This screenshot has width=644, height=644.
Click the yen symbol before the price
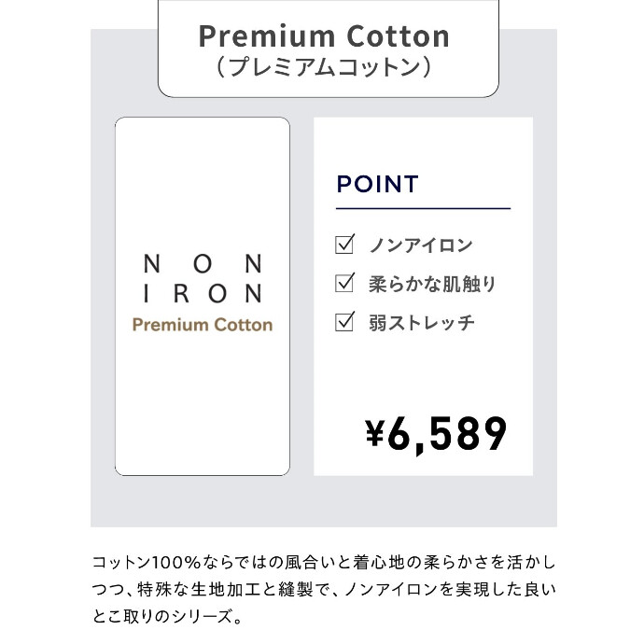pyautogui.click(x=375, y=432)
